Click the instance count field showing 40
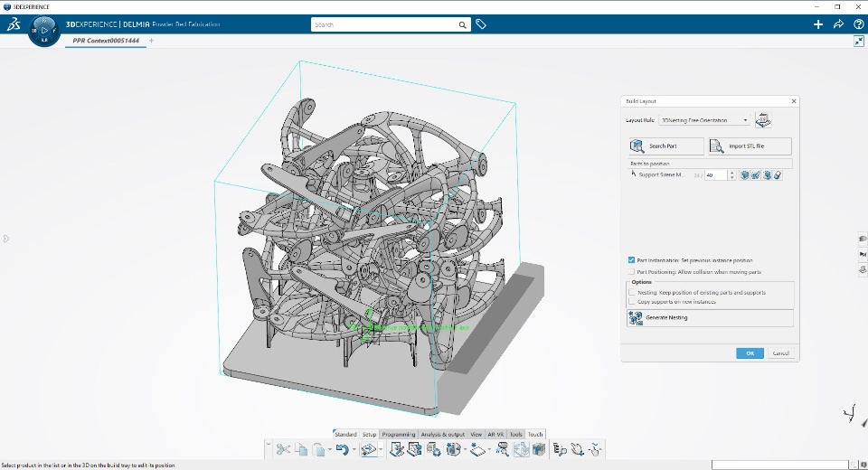868x470 pixels. click(716, 175)
